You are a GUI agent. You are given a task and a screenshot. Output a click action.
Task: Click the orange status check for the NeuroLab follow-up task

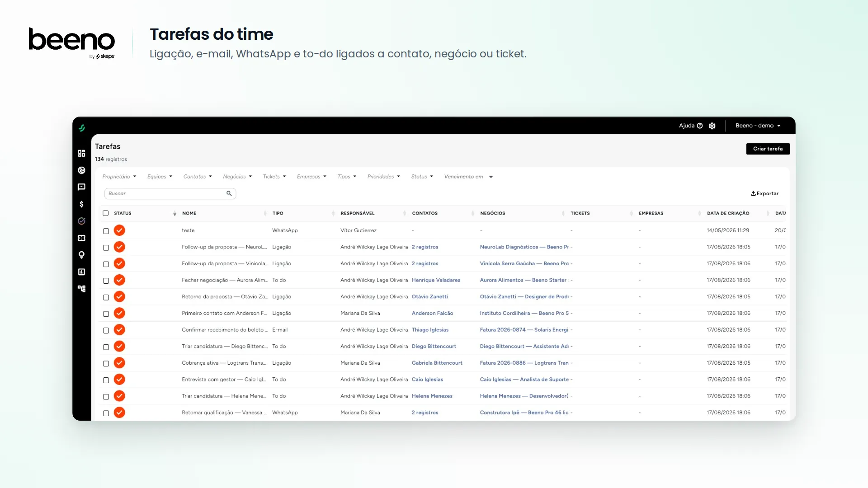[119, 247]
